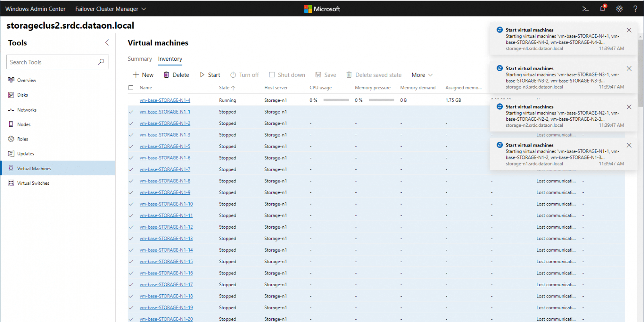Uncheck row vm-base-STORAGE-N1-14
The width and height of the screenshot is (644, 322).
[x=131, y=250]
